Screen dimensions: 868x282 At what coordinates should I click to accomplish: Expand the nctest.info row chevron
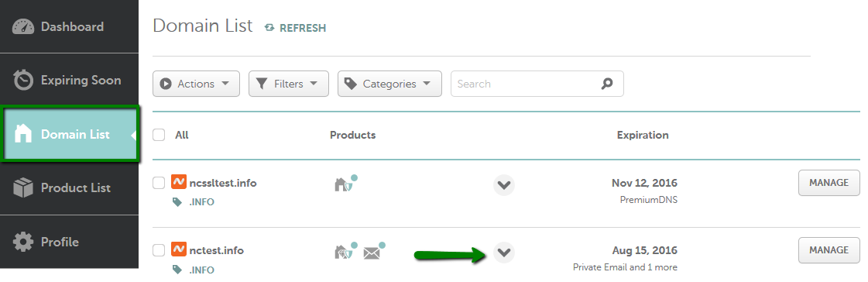[x=504, y=253]
